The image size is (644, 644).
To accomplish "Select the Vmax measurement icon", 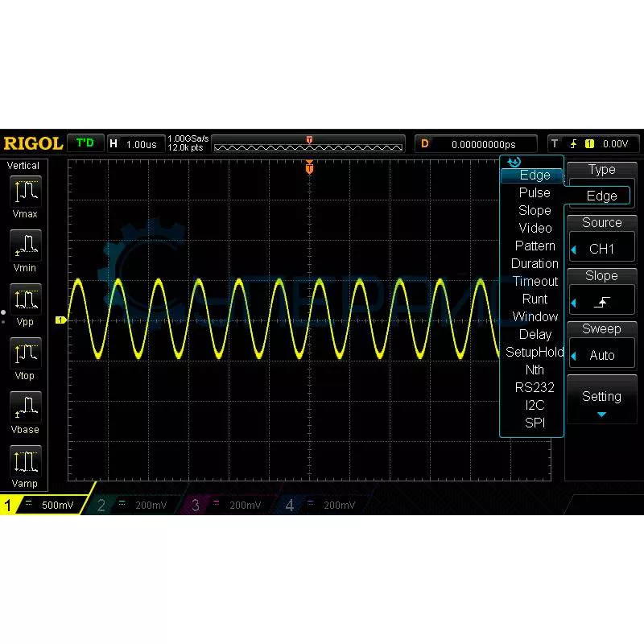I will (x=25, y=193).
